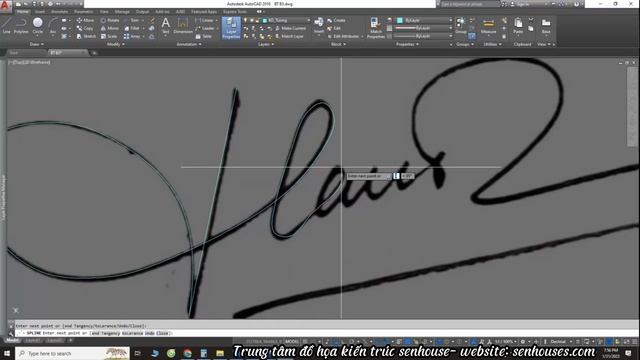Click the Move tool
The width and height of the screenshot is (640, 360).
point(85,20)
